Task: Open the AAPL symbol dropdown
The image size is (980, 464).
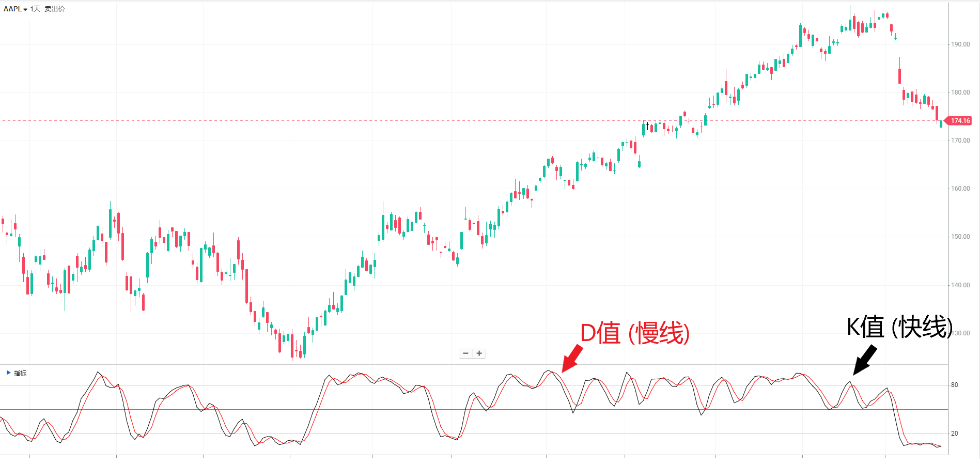Action: [x=15, y=9]
